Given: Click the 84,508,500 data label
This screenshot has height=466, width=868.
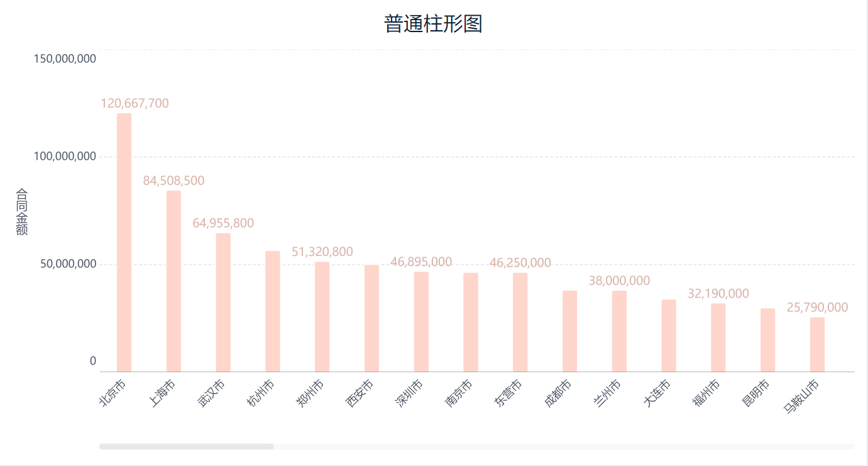Looking at the screenshot, I should pyautogui.click(x=173, y=180).
